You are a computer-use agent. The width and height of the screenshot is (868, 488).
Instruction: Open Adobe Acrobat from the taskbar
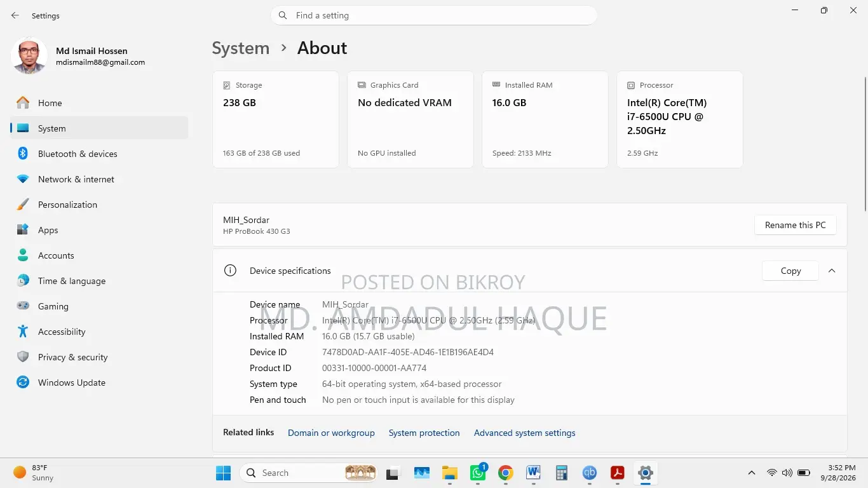(618, 473)
